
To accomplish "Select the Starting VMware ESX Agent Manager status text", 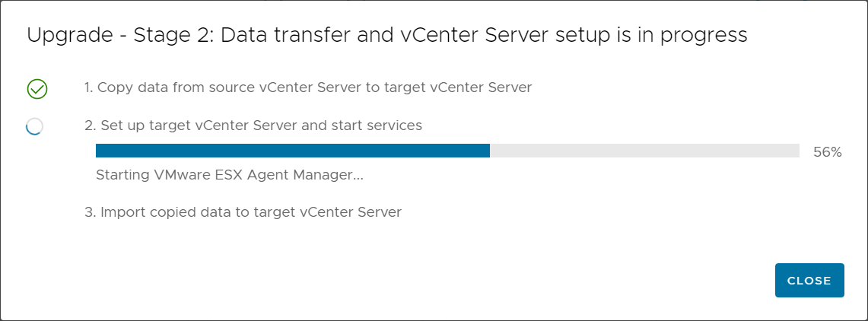I will pyautogui.click(x=230, y=176).
